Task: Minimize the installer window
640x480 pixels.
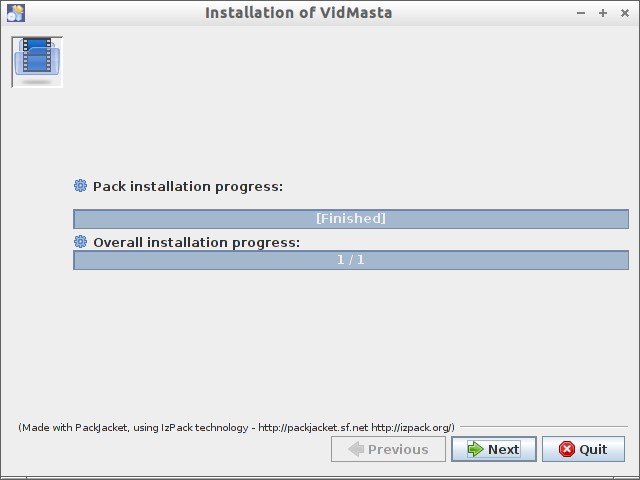Action: (x=582, y=13)
